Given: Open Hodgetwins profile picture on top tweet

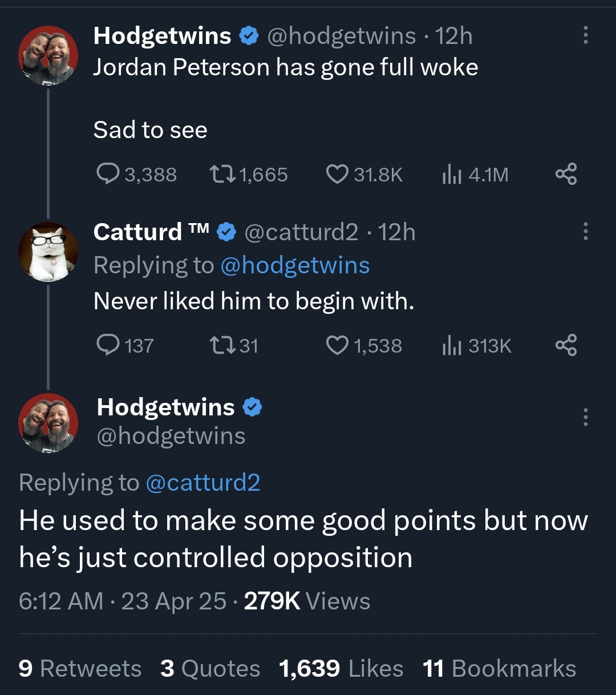Looking at the screenshot, I should [x=48, y=55].
